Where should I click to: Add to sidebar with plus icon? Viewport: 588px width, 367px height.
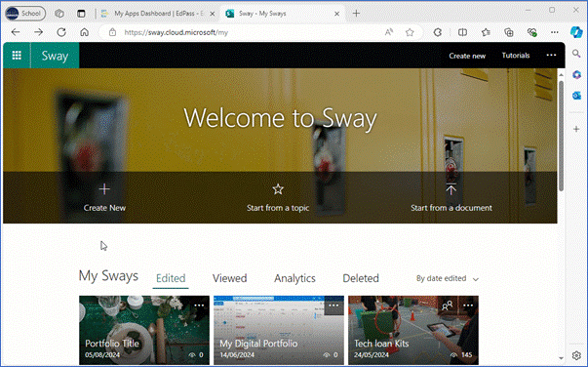click(x=576, y=129)
